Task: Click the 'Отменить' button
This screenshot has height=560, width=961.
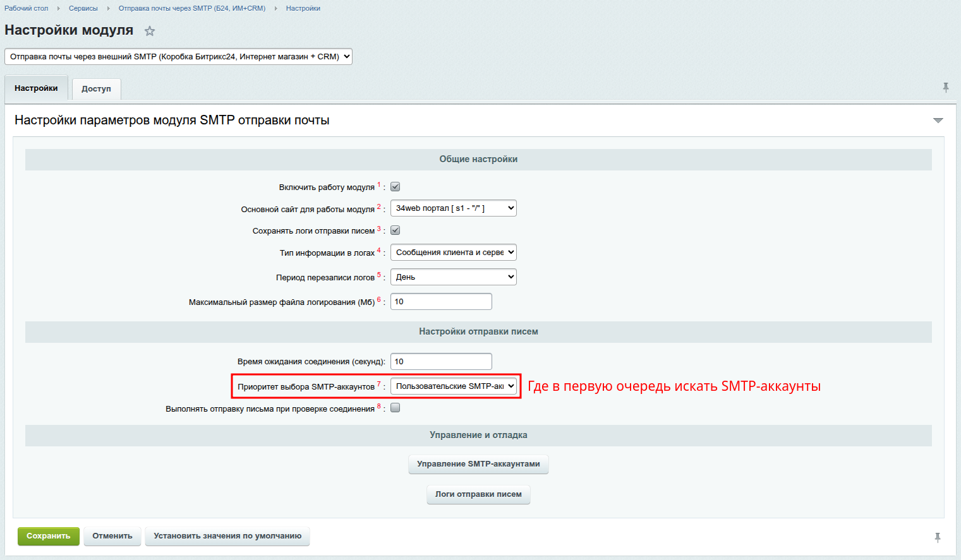Action: [112, 536]
